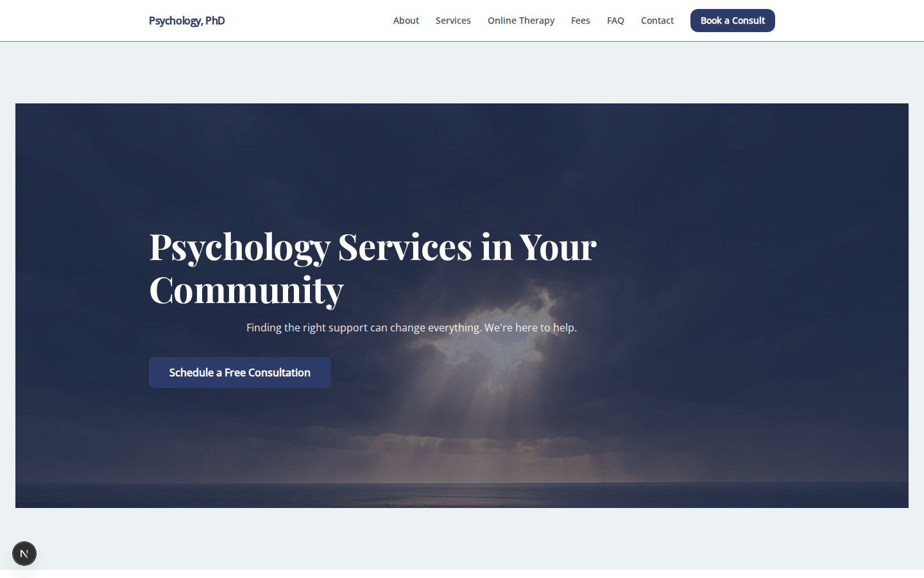The image size is (924, 578).
Task: Click the gray area below the hero banner
Action: tap(462, 538)
